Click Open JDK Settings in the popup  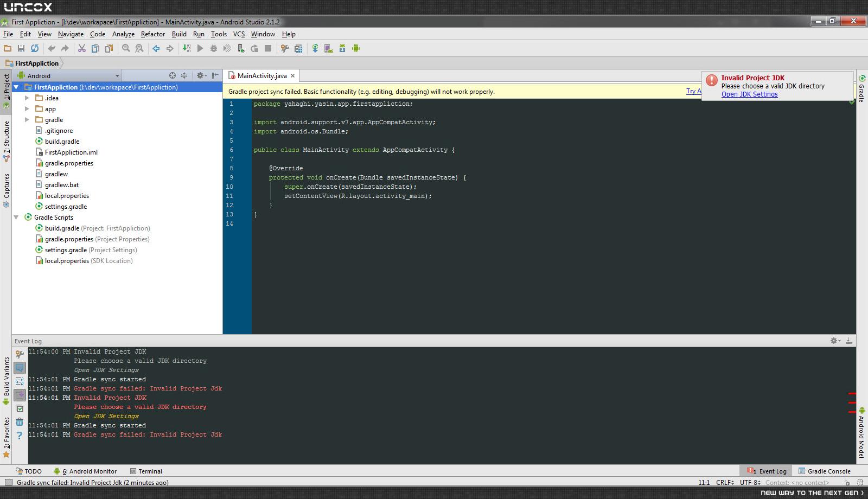[x=749, y=94]
